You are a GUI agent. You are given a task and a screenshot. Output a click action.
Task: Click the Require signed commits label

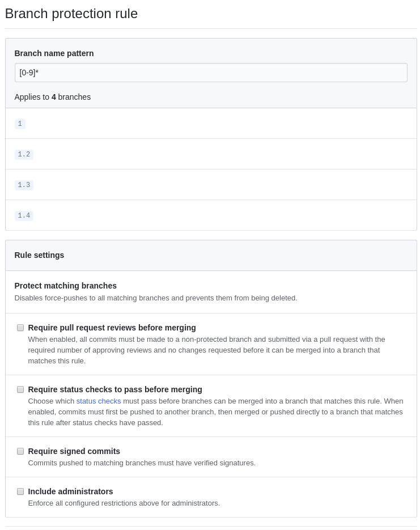[74, 451]
